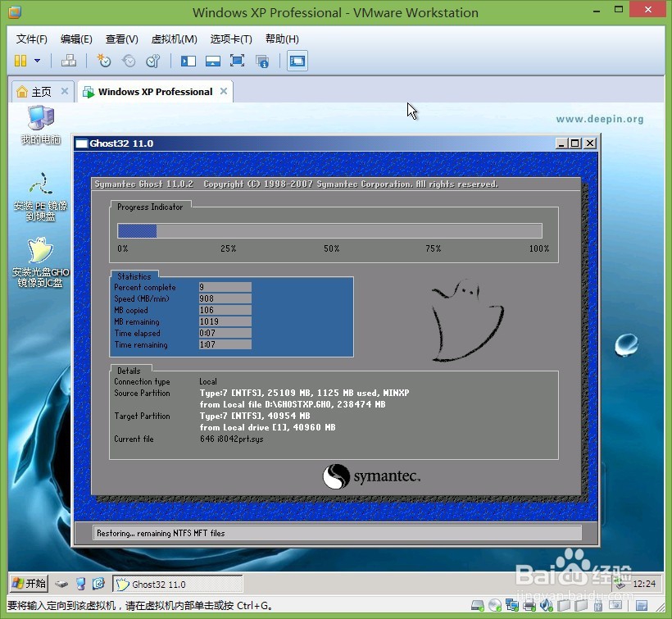Click the Percent complete value 9
Viewport: 672px width, 619px height.
pyautogui.click(x=225, y=287)
